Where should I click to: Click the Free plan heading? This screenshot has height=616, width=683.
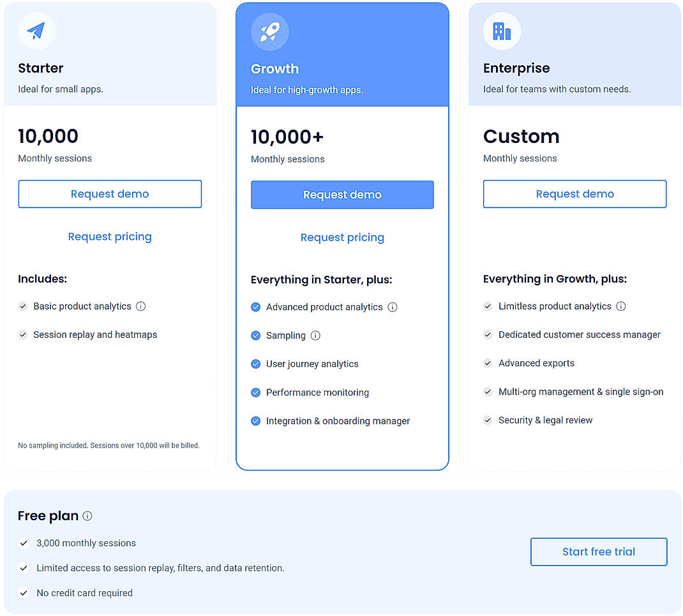pos(47,516)
